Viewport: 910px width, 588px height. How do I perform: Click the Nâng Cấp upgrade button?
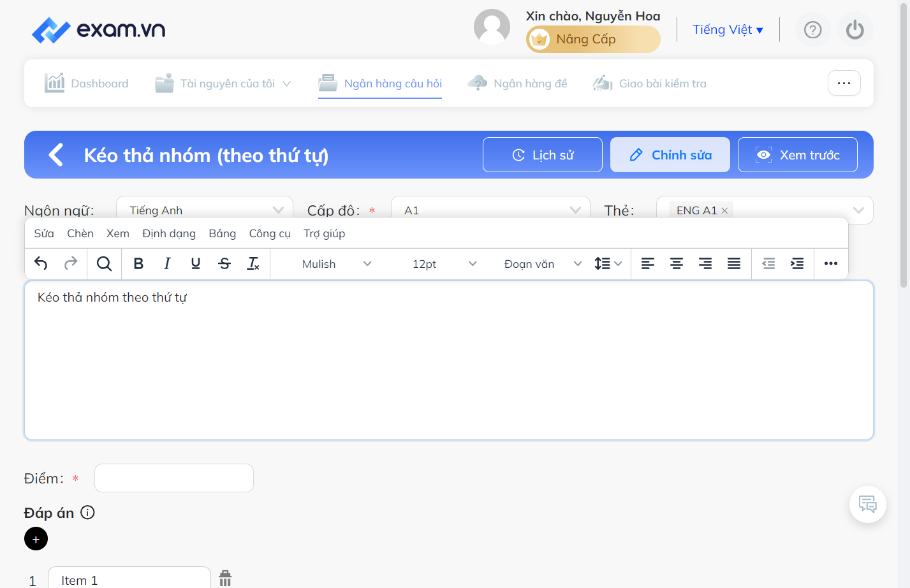tap(593, 39)
